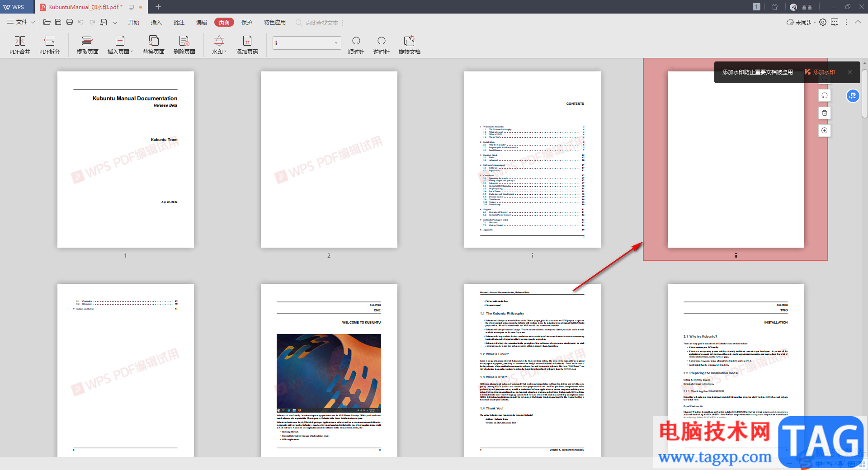868x470 pixels.
Task: Click the trash delete button on selected page
Action: point(825,113)
